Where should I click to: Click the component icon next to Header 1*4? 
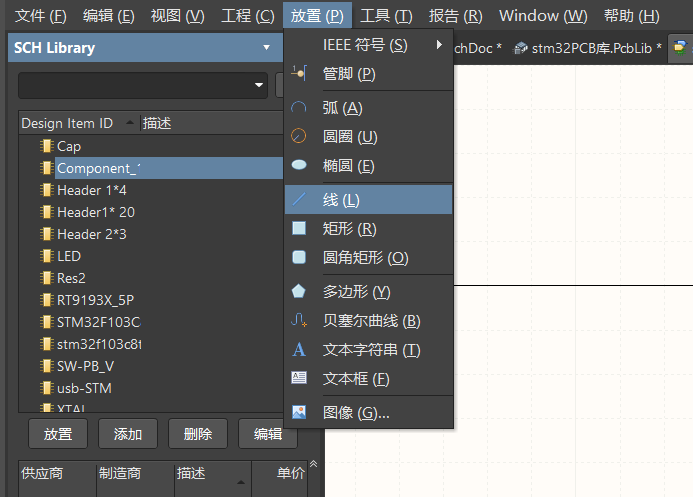[46, 190]
